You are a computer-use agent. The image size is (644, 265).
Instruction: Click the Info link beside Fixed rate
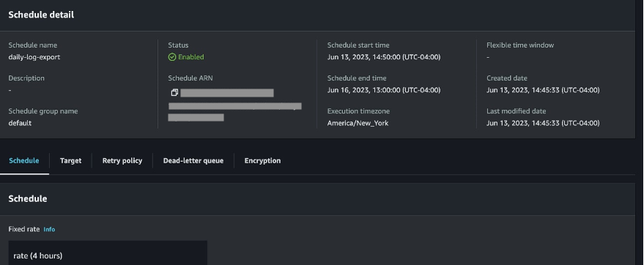49,229
